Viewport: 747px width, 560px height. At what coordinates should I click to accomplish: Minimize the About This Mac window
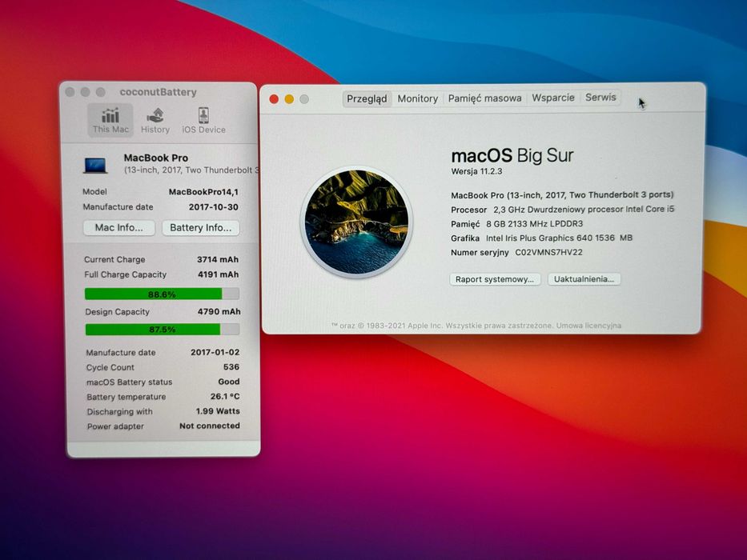289,99
